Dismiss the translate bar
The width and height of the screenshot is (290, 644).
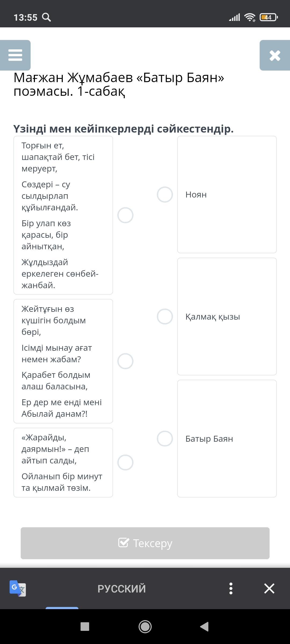tap(269, 588)
